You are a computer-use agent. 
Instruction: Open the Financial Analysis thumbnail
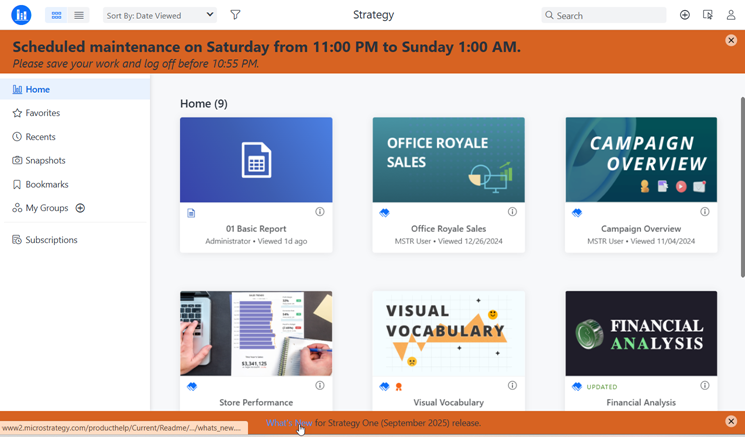point(641,333)
